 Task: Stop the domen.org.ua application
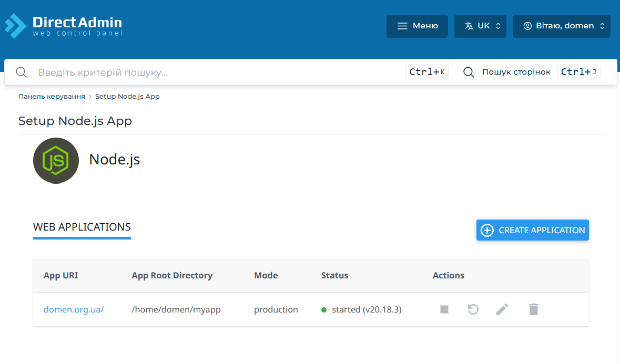coord(444,309)
